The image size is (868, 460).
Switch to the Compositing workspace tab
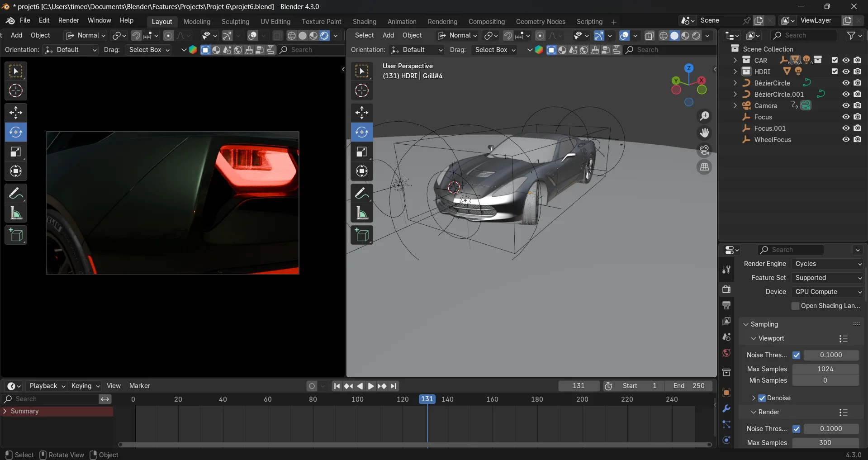coord(487,22)
